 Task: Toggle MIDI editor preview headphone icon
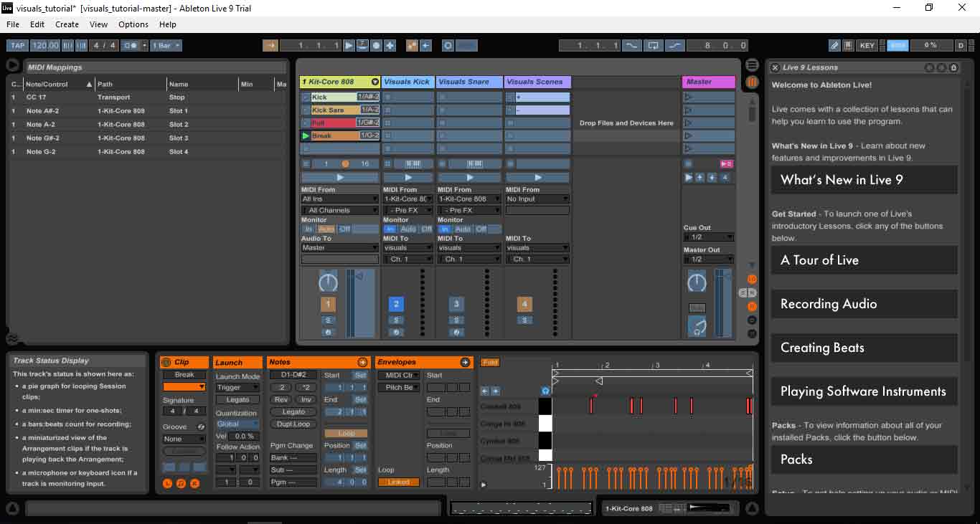click(x=545, y=391)
